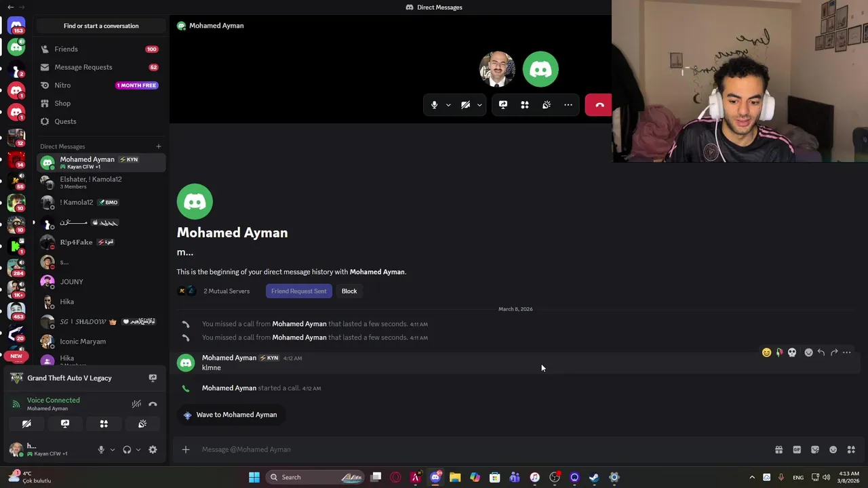
Task: Open R!p4Fake direct message
Action: tap(100, 242)
